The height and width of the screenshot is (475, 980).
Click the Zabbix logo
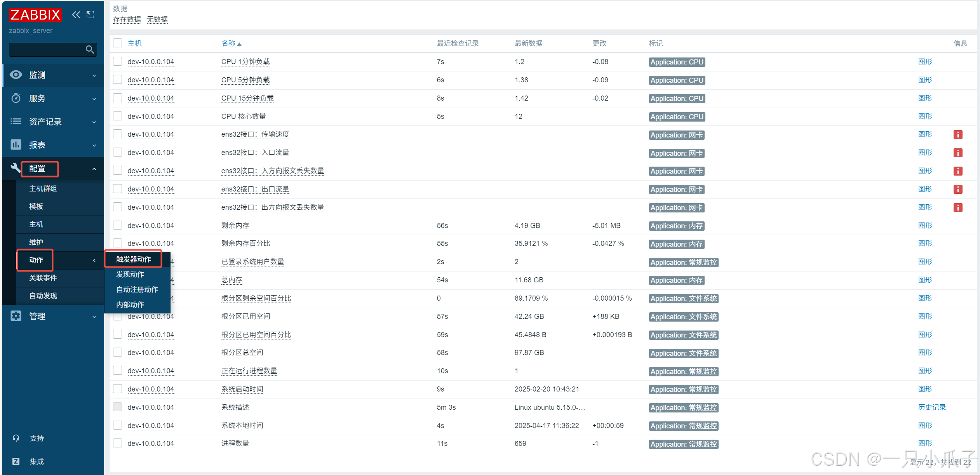pyautogui.click(x=35, y=15)
